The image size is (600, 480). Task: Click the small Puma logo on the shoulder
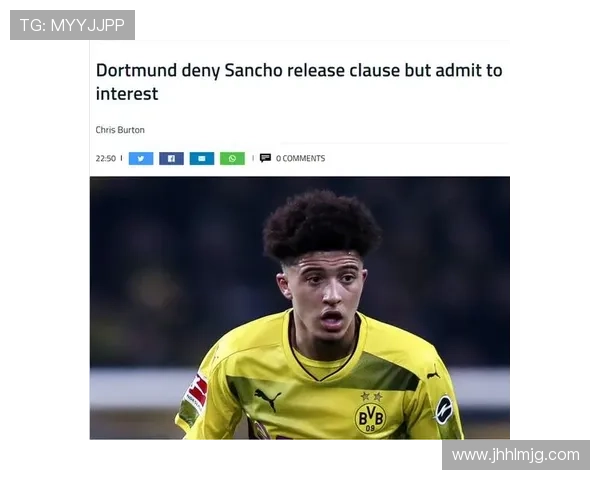click(433, 373)
